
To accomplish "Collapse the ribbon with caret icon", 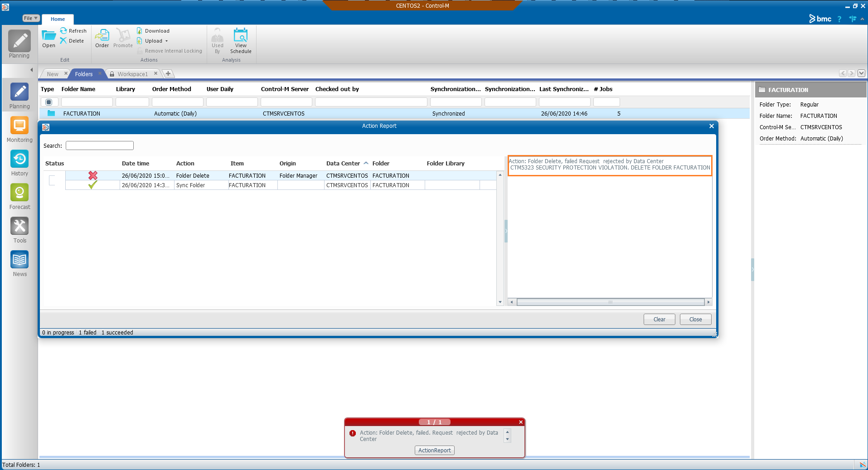I will click(862, 19).
